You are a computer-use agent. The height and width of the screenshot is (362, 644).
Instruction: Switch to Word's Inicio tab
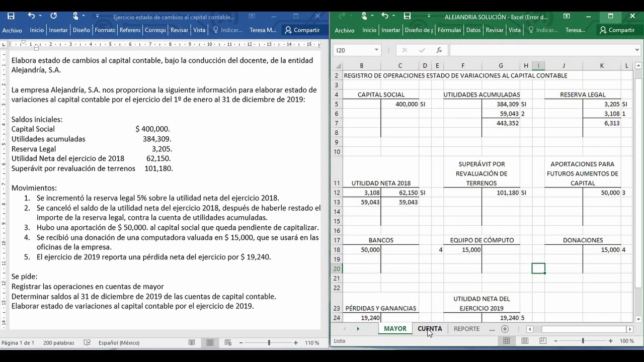pos(37,30)
